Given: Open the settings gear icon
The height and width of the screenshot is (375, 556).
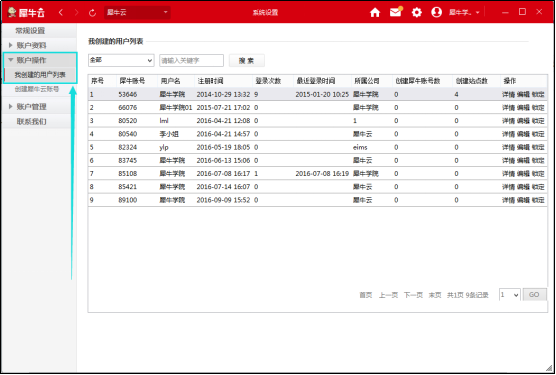Looking at the screenshot, I should [x=416, y=12].
